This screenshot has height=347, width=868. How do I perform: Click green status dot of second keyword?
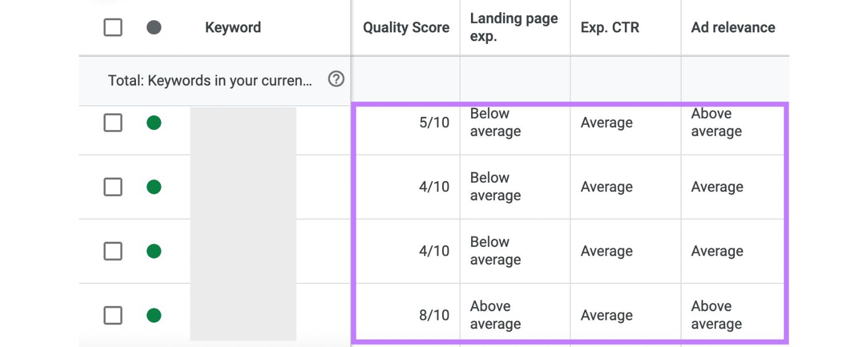point(154,187)
